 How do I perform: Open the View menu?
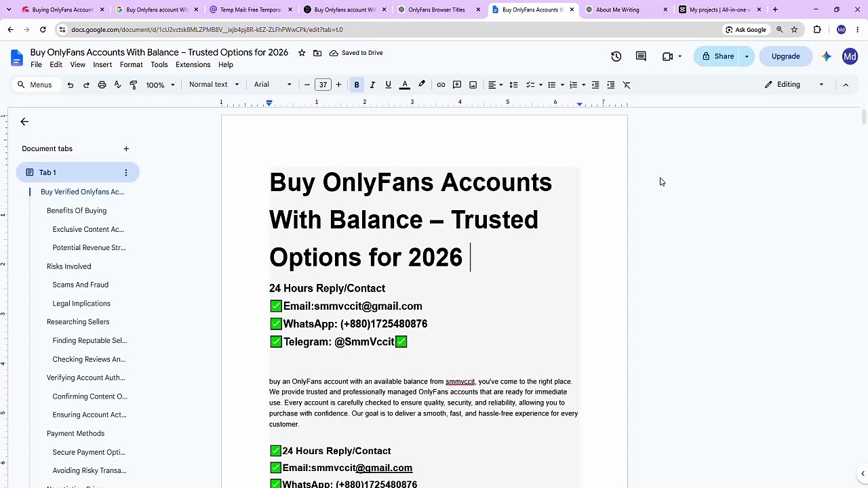[x=77, y=65]
